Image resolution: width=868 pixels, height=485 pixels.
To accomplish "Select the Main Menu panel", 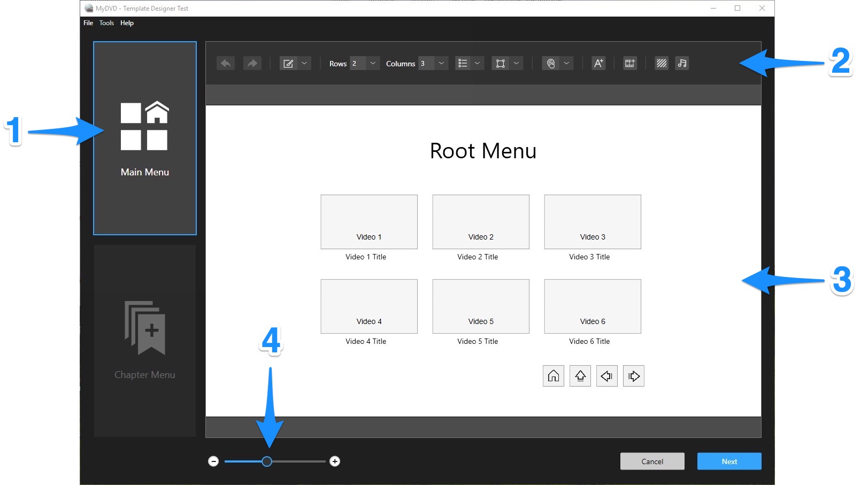I will [145, 138].
